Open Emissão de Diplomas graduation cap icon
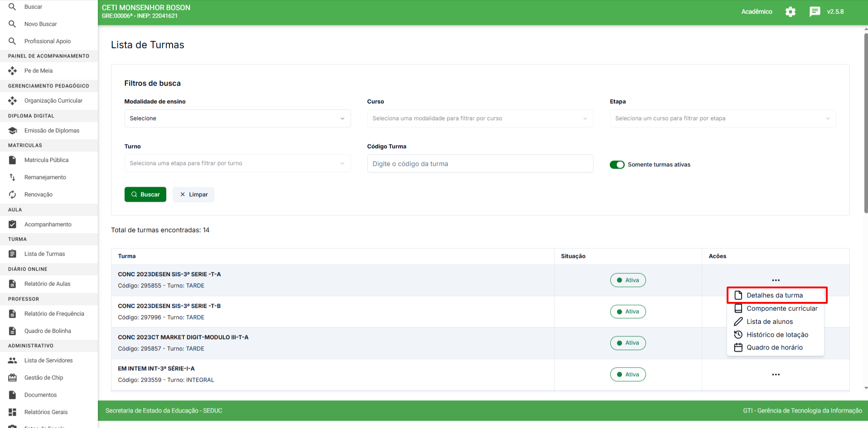The height and width of the screenshot is (428, 868). [12, 131]
